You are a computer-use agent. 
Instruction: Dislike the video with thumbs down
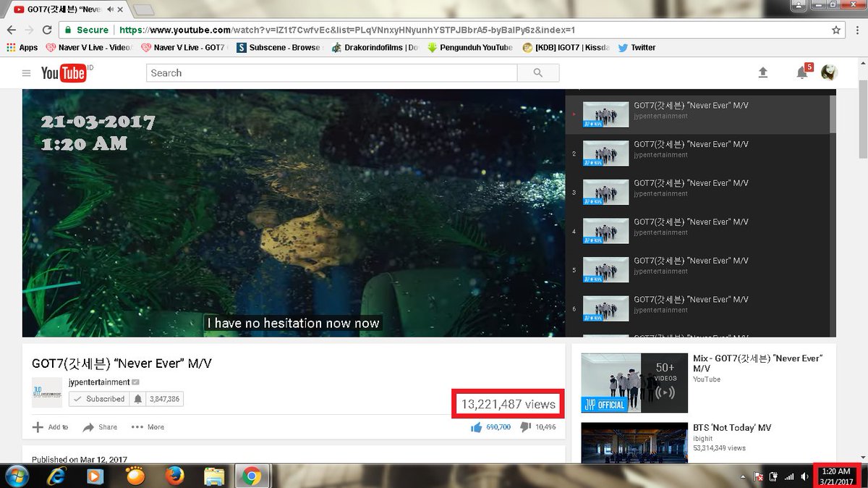526,427
